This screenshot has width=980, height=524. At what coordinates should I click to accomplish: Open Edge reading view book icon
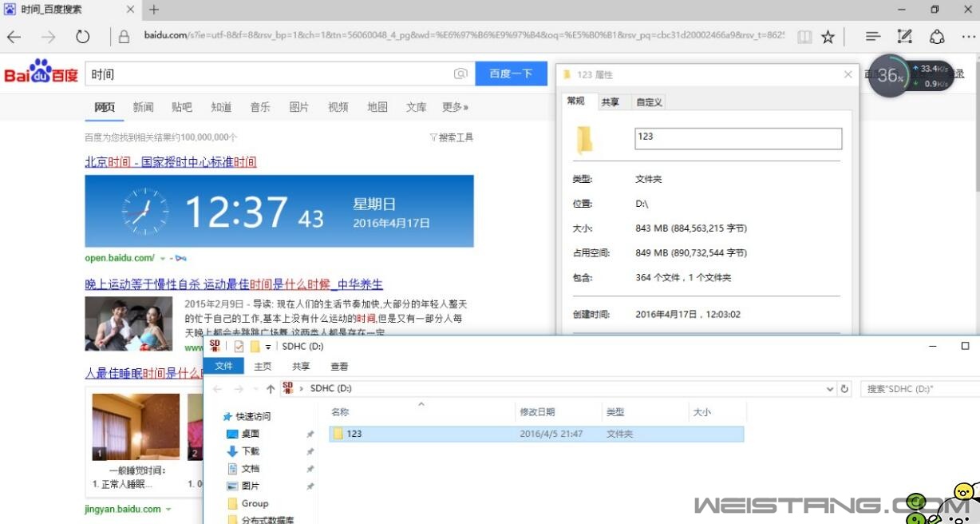pyautogui.click(x=804, y=37)
